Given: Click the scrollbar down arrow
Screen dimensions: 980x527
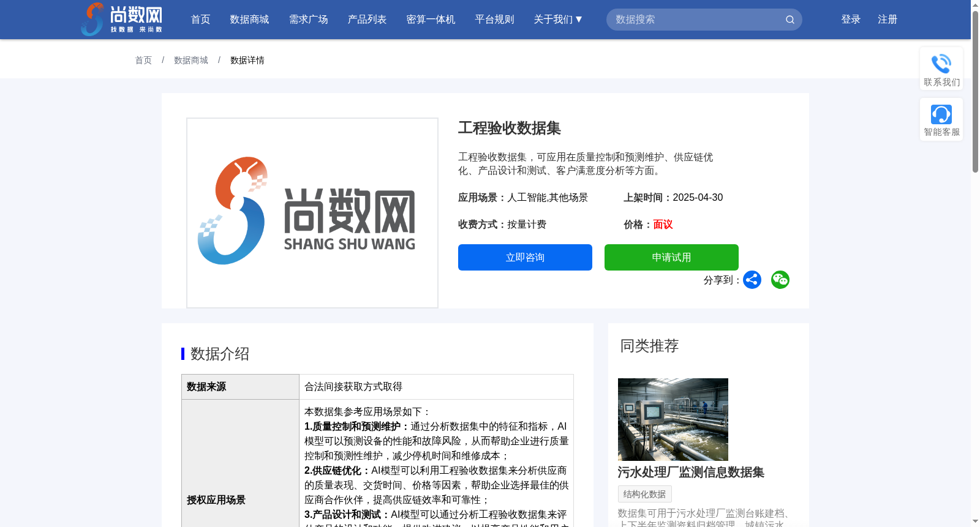Looking at the screenshot, I should [975, 521].
